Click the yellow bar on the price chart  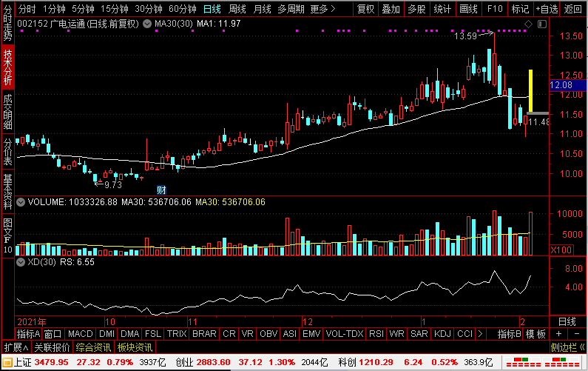point(530,91)
